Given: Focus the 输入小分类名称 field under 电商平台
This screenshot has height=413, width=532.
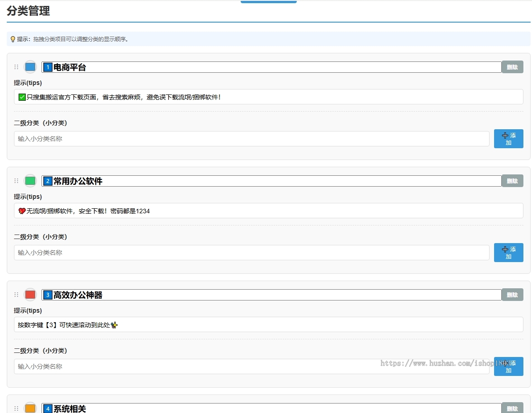Looking at the screenshot, I should point(252,139).
